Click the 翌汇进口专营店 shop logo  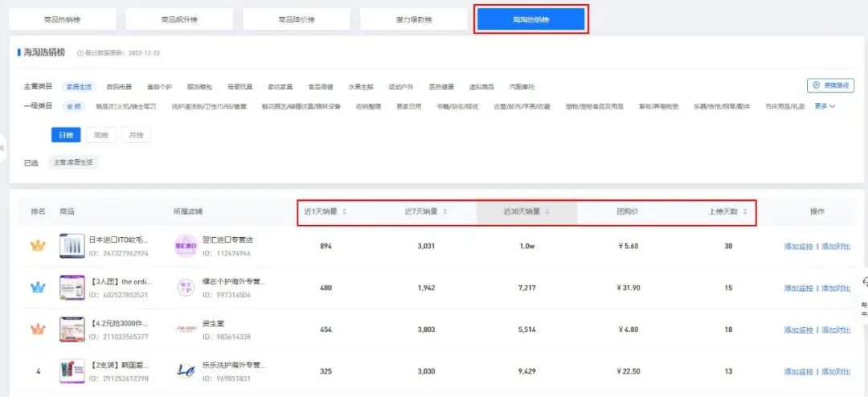click(x=186, y=246)
